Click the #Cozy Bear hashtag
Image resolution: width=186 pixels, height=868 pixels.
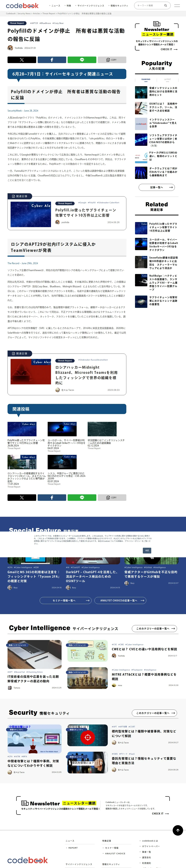tap(58, 23)
